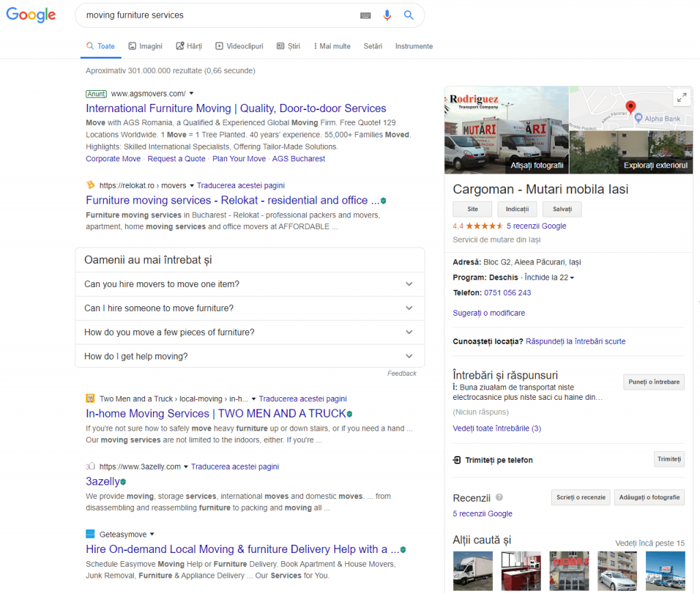
Task: Expand 'Can you hire movers to move one item?'
Action: click(250, 284)
